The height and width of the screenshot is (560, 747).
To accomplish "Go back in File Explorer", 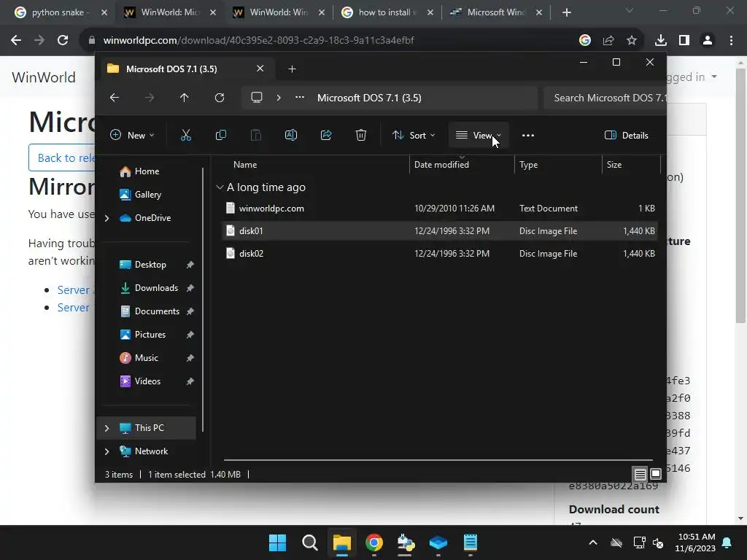I will [115, 98].
